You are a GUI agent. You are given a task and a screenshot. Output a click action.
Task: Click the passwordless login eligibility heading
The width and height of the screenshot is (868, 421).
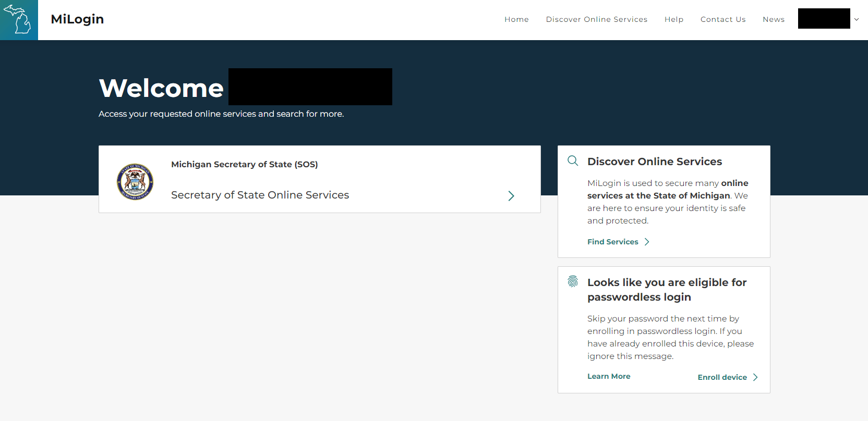[667, 290]
